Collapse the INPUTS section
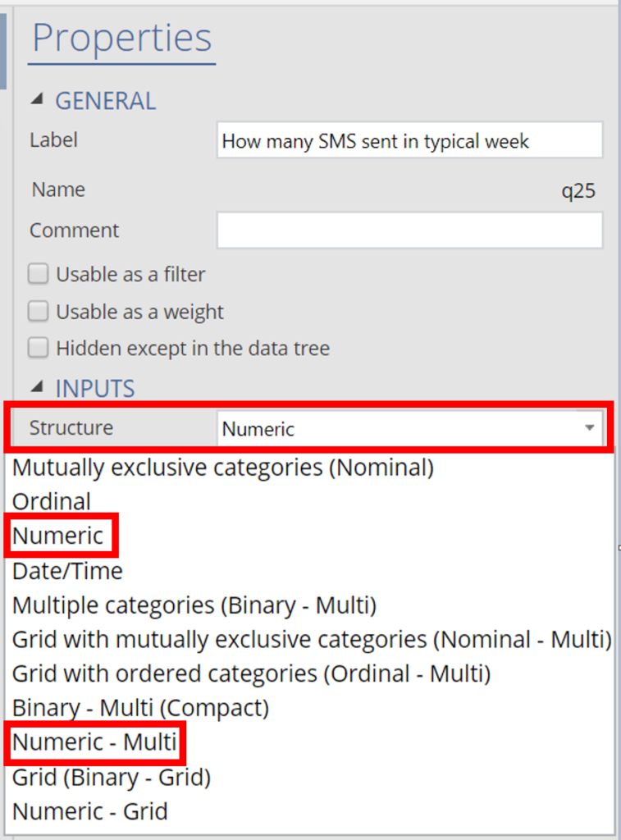Viewport: 621px width, 840px height. coord(39,387)
